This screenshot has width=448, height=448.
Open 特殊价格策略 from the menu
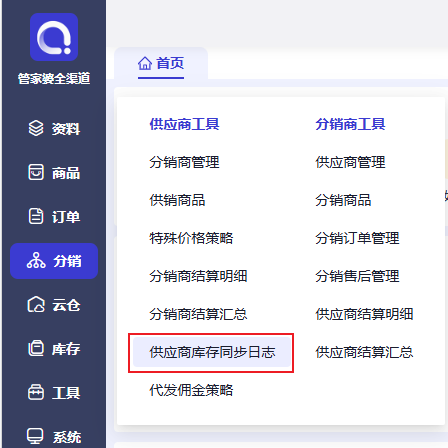(x=191, y=238)
